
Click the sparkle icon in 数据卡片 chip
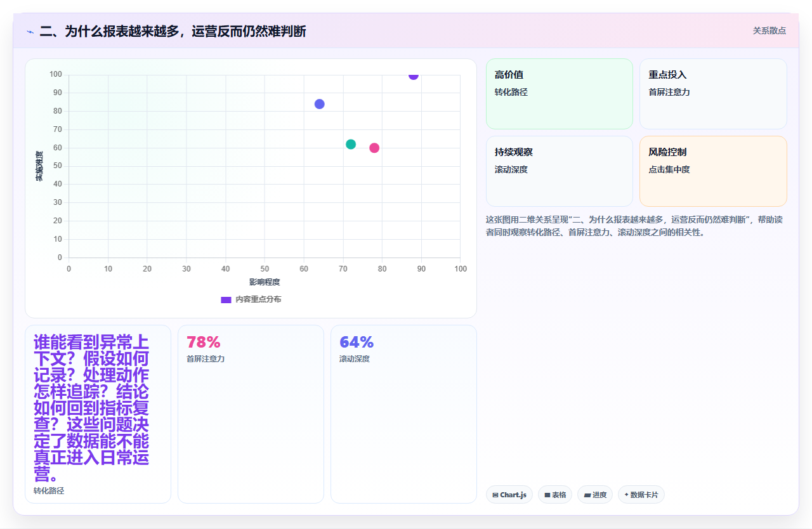[x=626, y=495]
